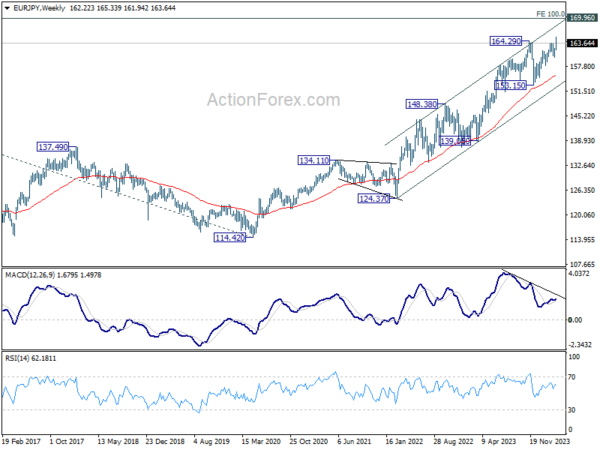
Task: Select the 137.490 price label
Action: pos(53,147)
